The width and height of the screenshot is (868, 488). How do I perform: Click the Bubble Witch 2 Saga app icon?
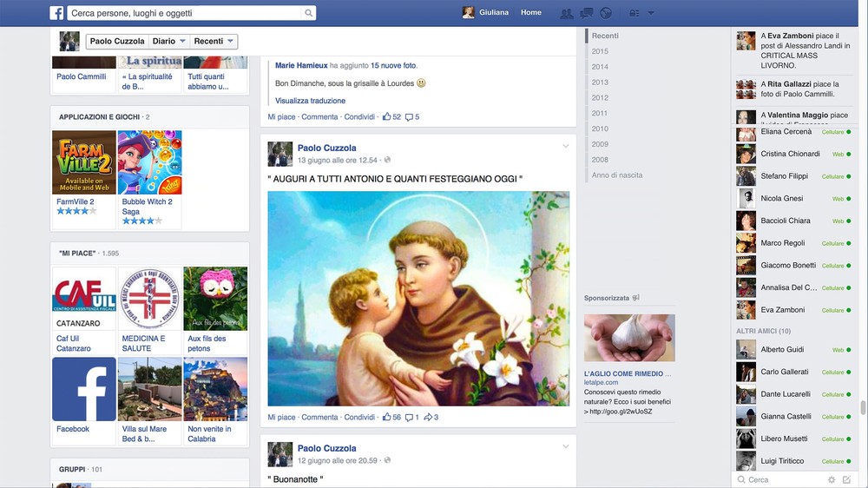149,162
